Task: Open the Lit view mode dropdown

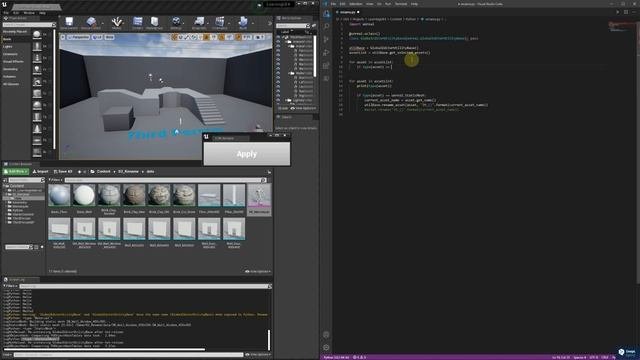Action: point(97,37)
